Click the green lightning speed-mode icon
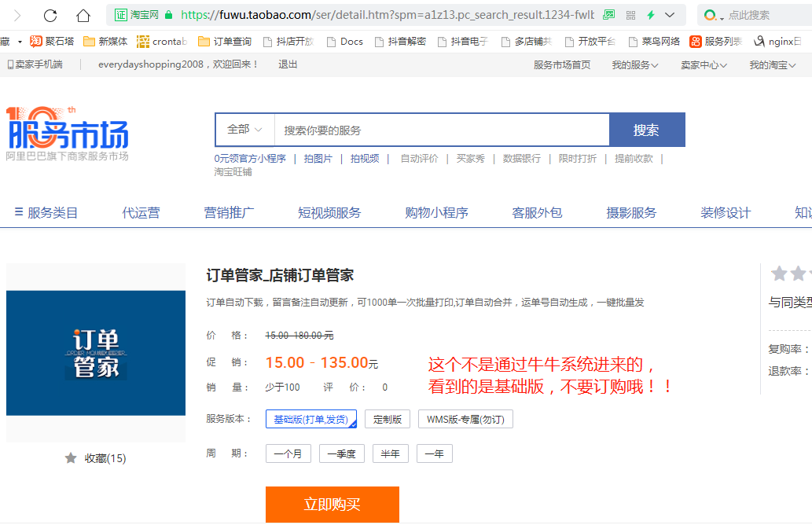Image resolution: width=812 pixels, height=525 pixels. 651,15
